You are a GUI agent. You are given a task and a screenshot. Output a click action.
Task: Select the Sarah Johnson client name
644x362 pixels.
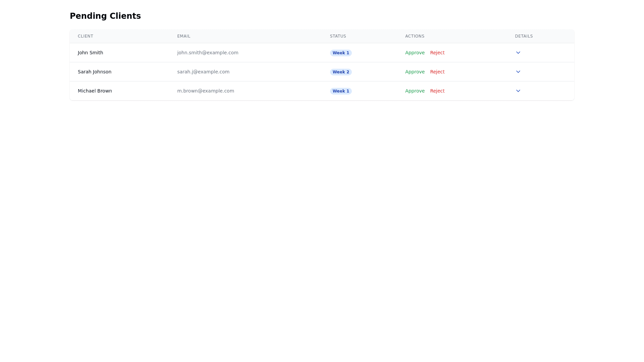(94, 72)
